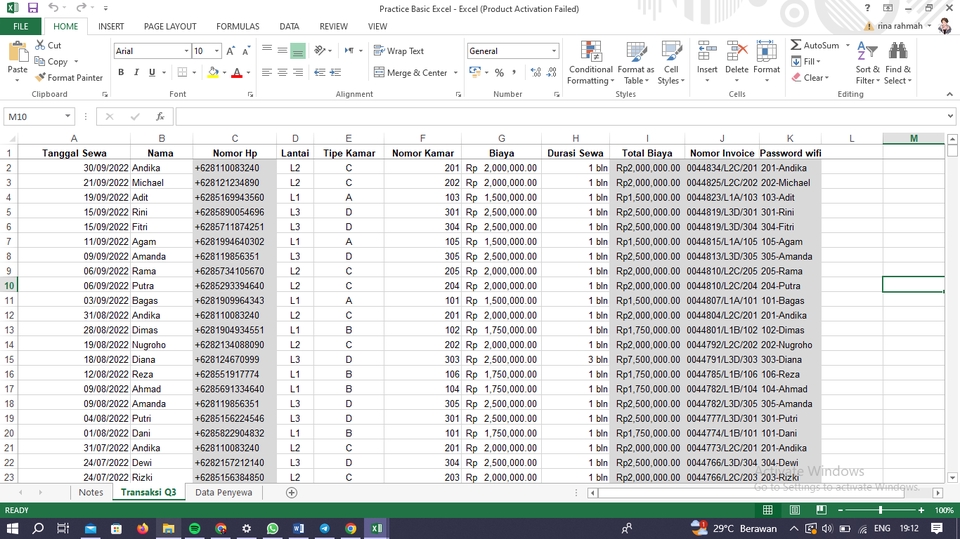Add a new sheet with plus icon

click(291, 492)
